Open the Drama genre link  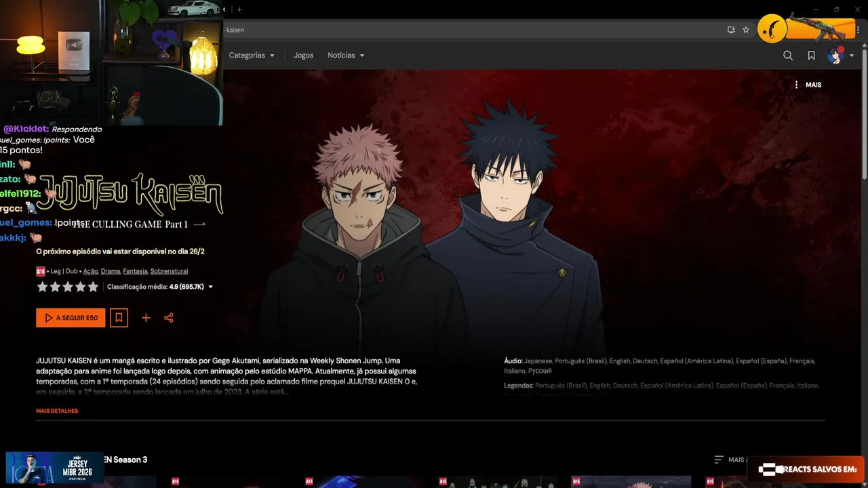(x=111, y=271)
